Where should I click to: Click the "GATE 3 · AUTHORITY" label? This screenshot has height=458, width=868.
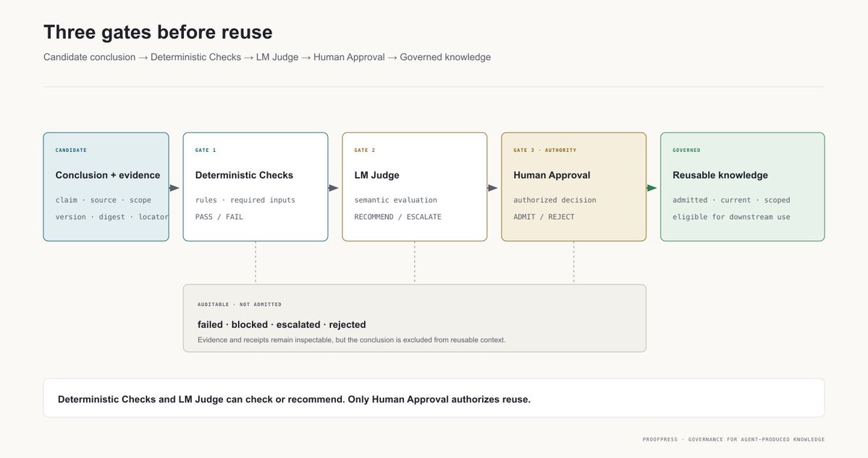click(544, 150)
